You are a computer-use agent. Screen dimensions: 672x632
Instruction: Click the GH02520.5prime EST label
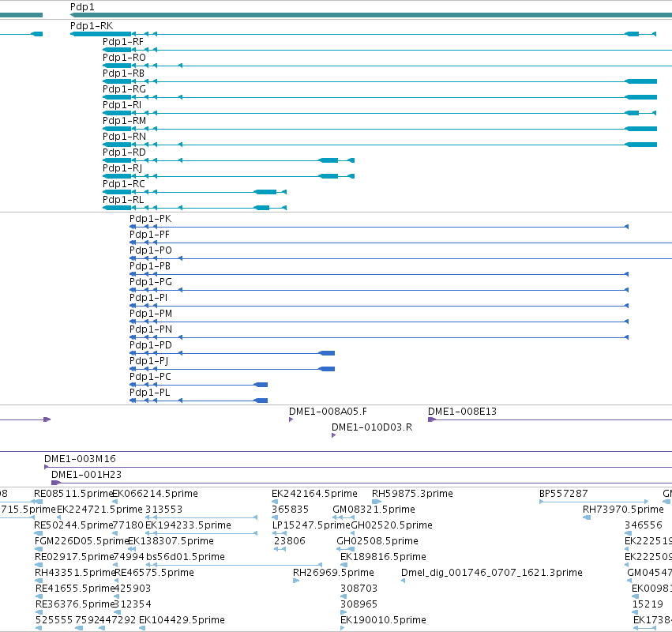point(392,525)
